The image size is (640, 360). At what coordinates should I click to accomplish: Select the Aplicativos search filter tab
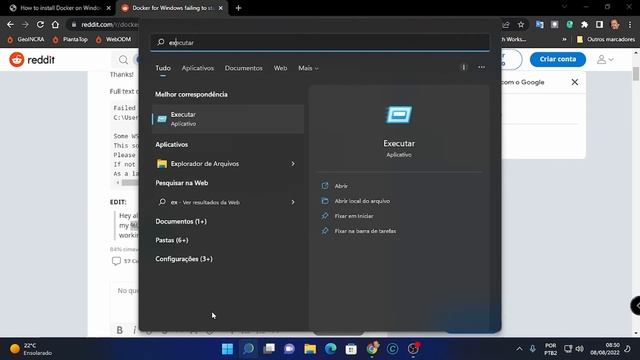tap(198, 68)
